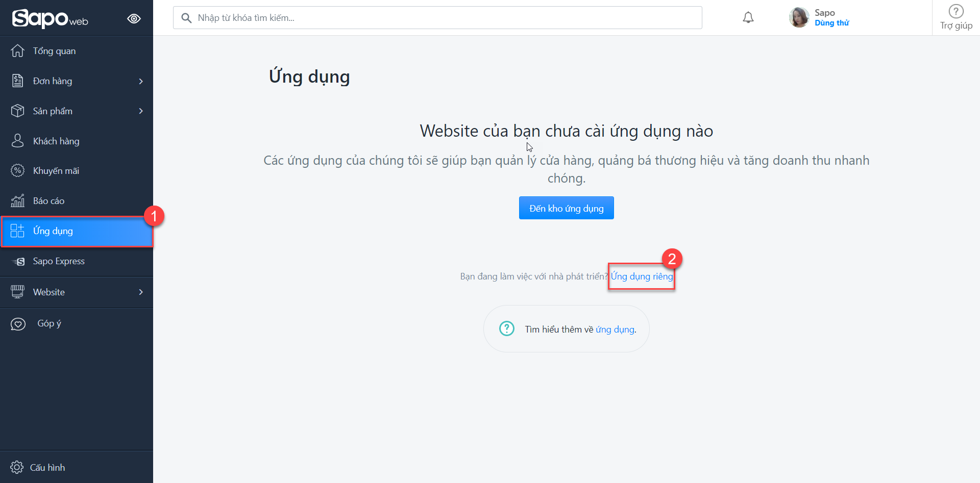Expand the Đơn hàng submenu chevron
This screenshot has width=980, height=483.
click(x=141, y=81)
